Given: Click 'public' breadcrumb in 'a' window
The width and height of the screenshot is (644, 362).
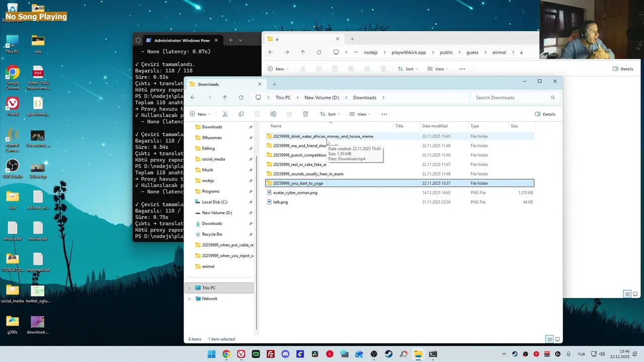Looking at the screenshot, I should (446, 52).
